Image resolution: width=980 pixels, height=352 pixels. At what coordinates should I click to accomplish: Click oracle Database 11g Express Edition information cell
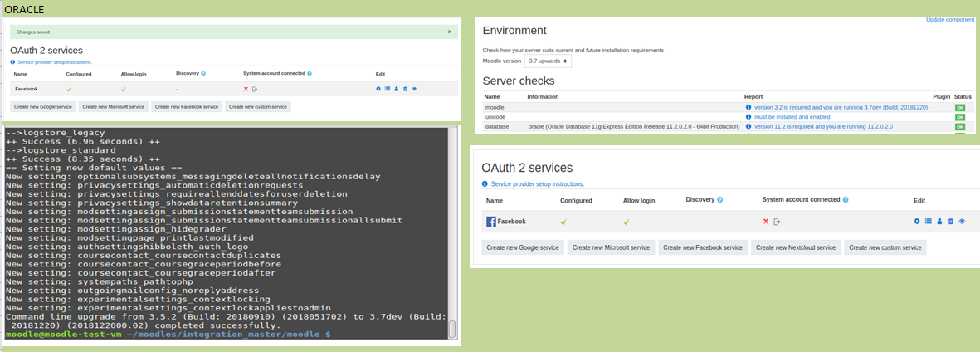634,126
